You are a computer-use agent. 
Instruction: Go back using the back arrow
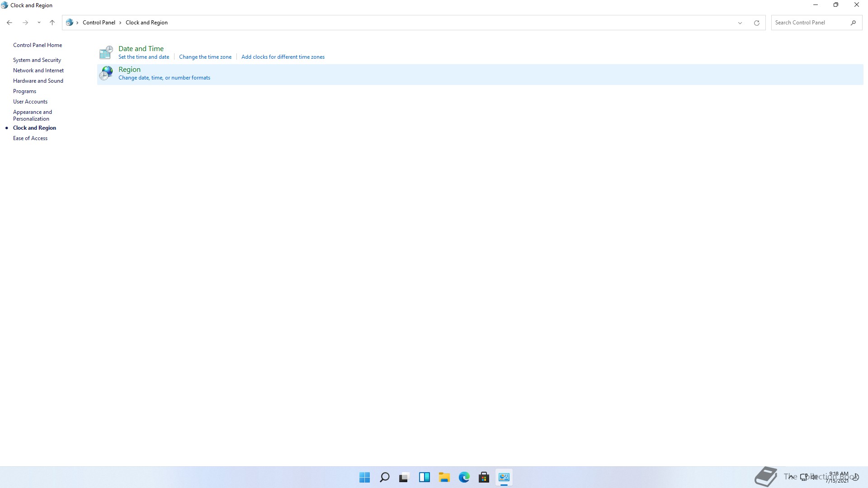(x=9, y=23)
